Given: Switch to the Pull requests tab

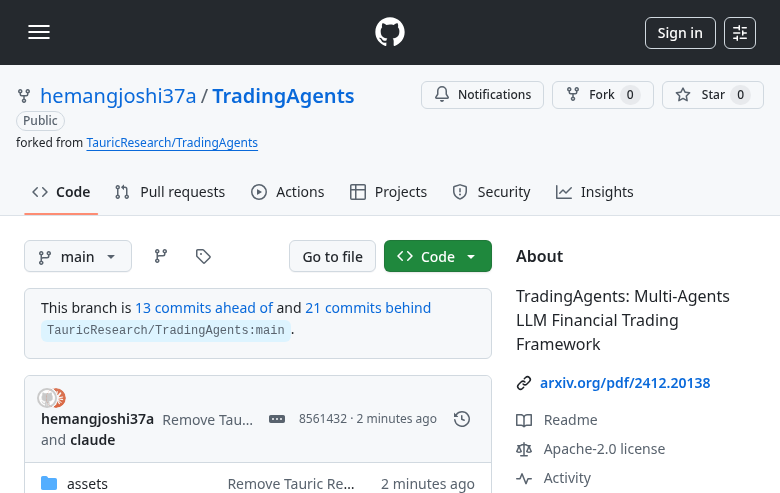Looking at the screenshot, I should click(x=170, y=192).
